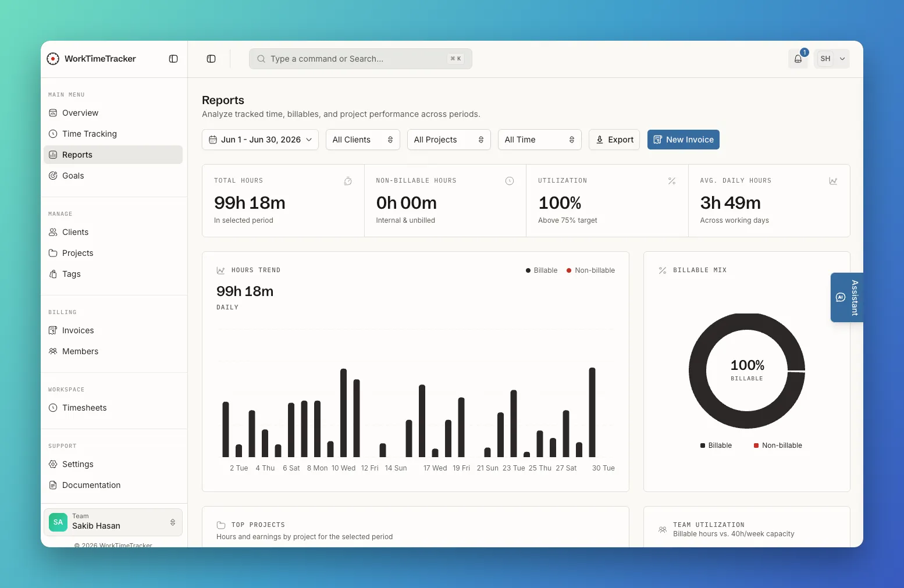Open Timesheets from the workspace menu

click(113, 408)
